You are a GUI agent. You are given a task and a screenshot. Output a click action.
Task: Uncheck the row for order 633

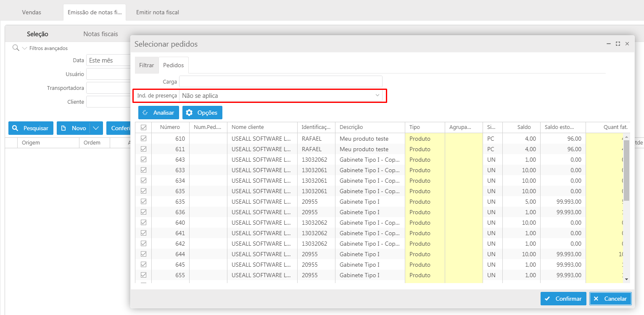[x=143, y=170]
